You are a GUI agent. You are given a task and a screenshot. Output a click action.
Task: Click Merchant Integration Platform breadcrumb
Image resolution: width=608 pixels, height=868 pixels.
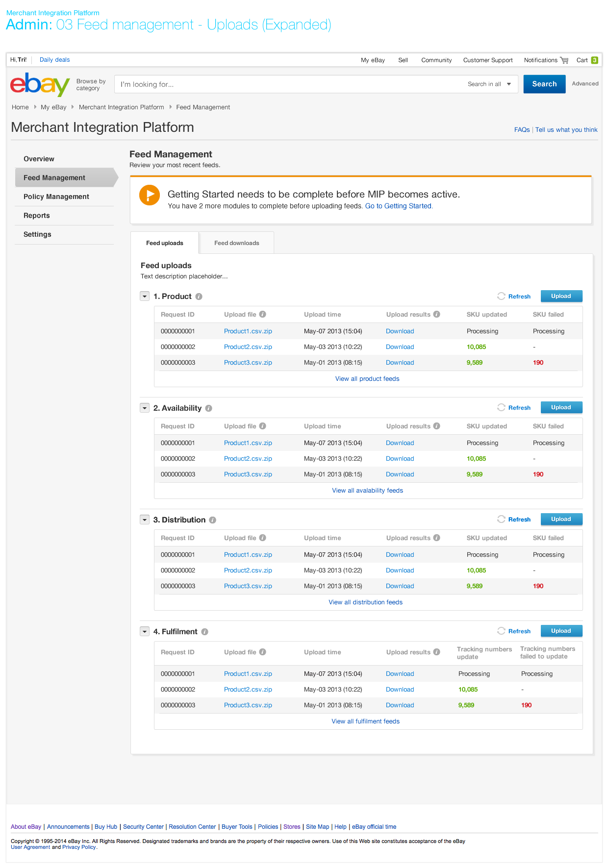(122, 107)
